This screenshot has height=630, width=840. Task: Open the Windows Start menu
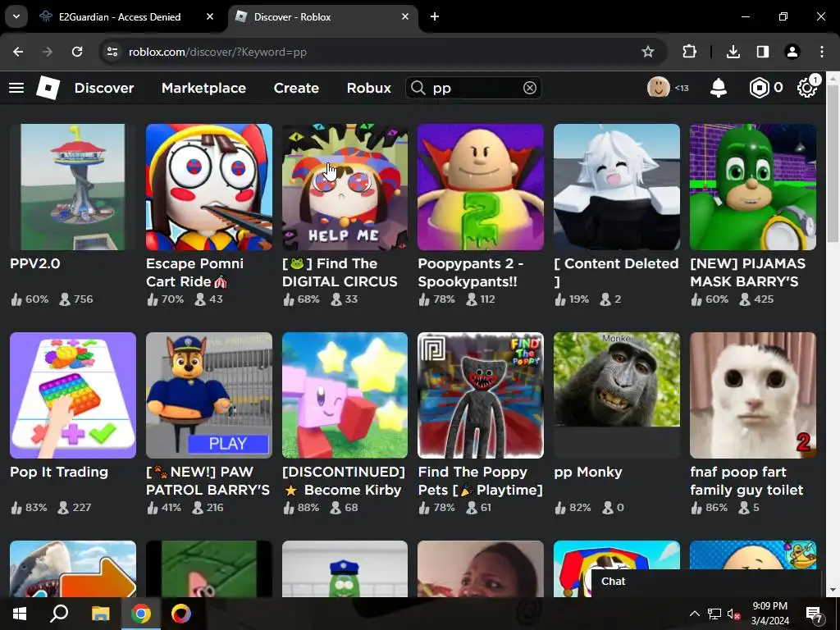20,614
